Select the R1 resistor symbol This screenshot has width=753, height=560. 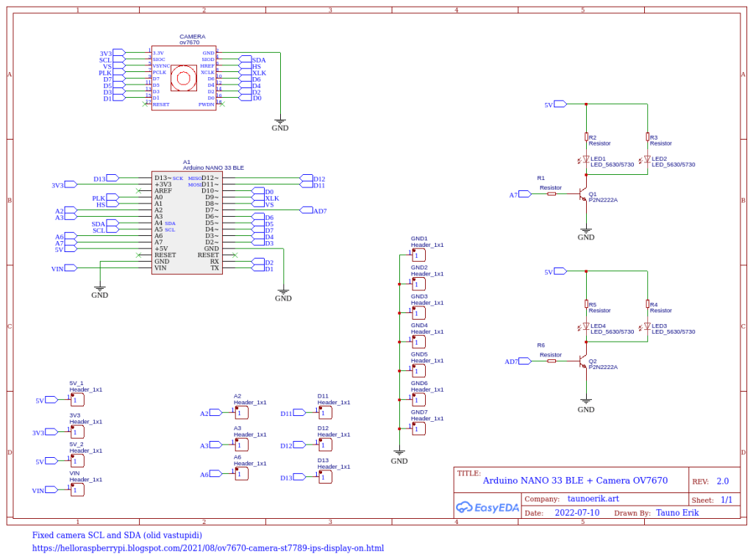[552, 195]
